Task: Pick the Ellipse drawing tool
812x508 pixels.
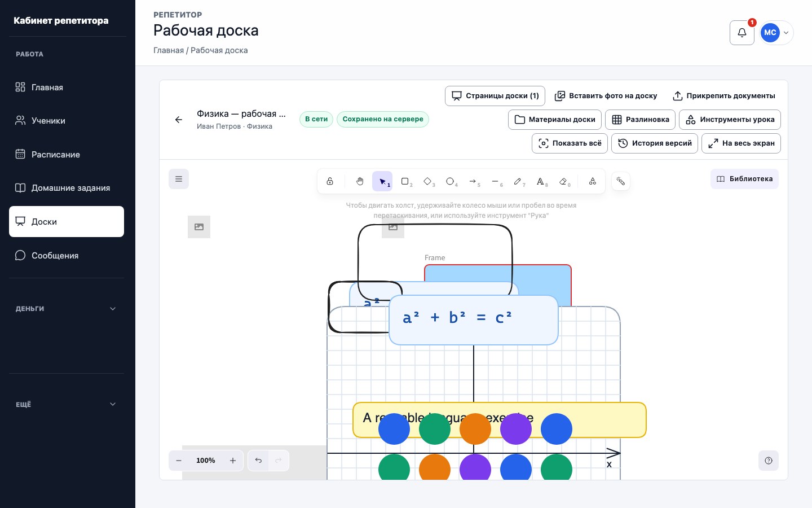Action: pos(451,181)
